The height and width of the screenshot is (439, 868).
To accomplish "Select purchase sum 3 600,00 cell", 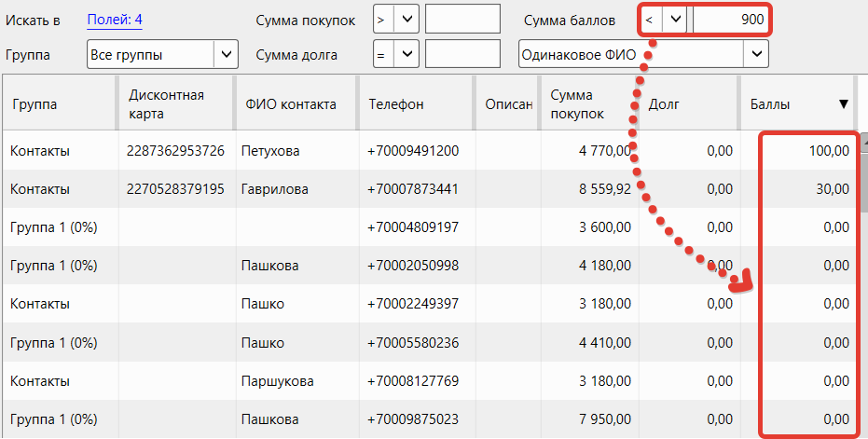I will point(589,227).
